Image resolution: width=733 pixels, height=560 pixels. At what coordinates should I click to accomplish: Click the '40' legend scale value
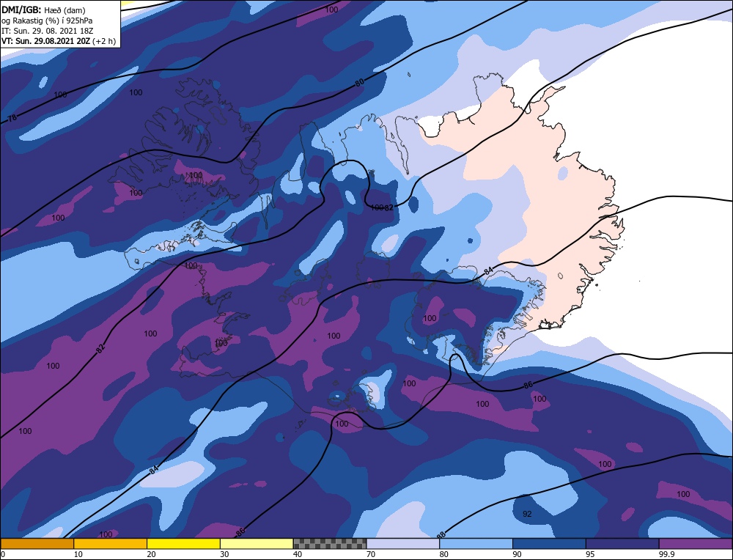298,554
